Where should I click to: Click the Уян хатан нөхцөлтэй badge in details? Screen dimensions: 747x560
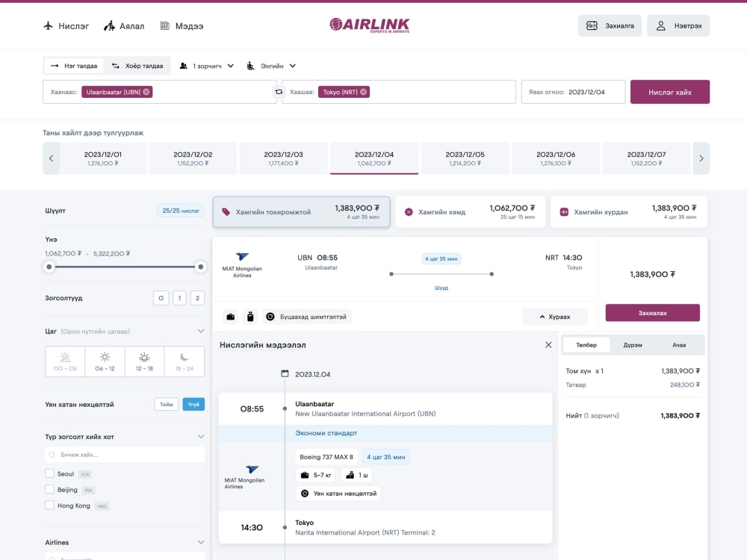pos(338,494)
